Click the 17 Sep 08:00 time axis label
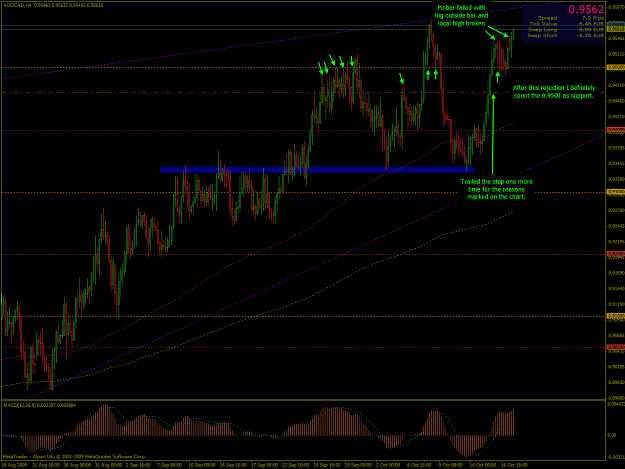This screenshot has height=469, width=625. pos(264,465)
